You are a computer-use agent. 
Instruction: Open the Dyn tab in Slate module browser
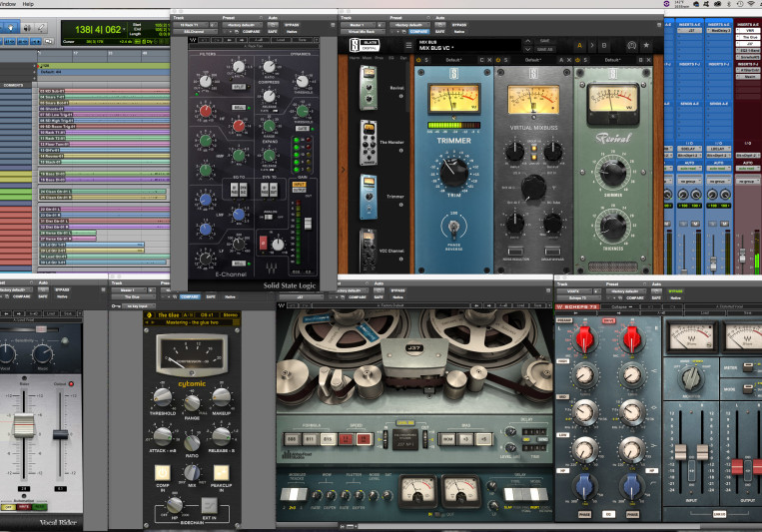pos(403,58)
